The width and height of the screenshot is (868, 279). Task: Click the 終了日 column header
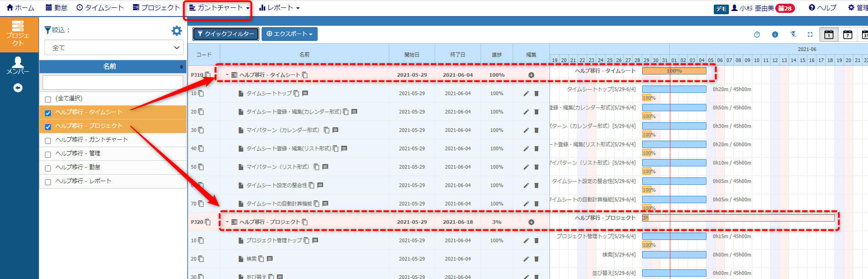(x=458, y=55)
